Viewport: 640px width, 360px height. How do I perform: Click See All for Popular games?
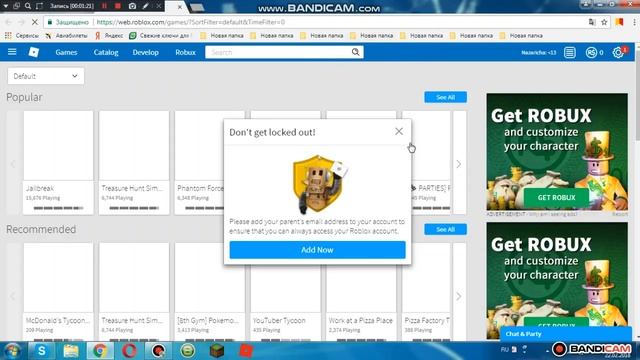[x=445, y=97]
